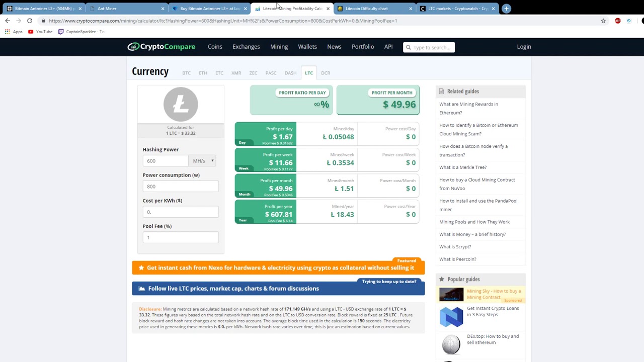
Task: Open Mining Pools and How They Work
Action: [x=474, y=222]
